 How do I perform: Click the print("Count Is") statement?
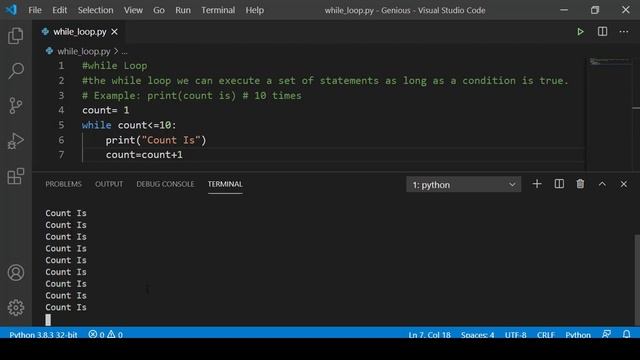coord(156,140)
